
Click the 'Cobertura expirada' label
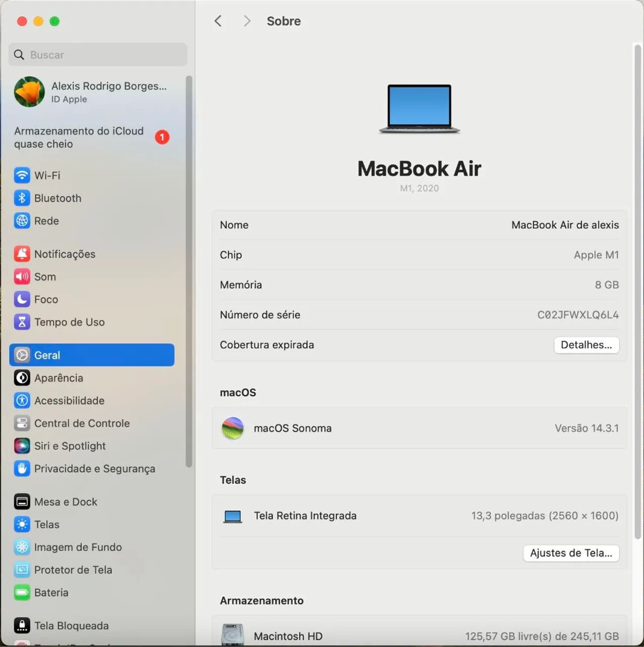point(267,345)
